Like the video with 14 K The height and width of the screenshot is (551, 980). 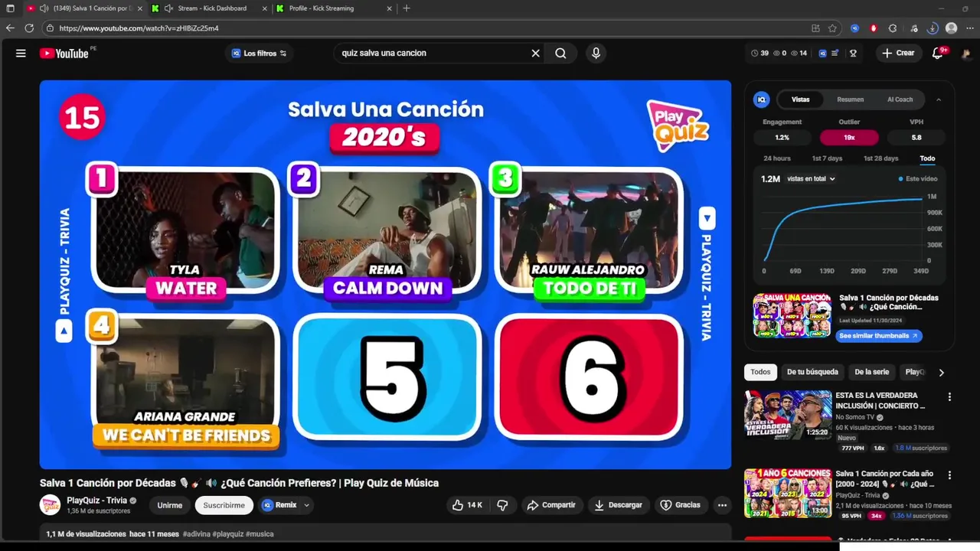pyautogui.click(x=467, y=505)
